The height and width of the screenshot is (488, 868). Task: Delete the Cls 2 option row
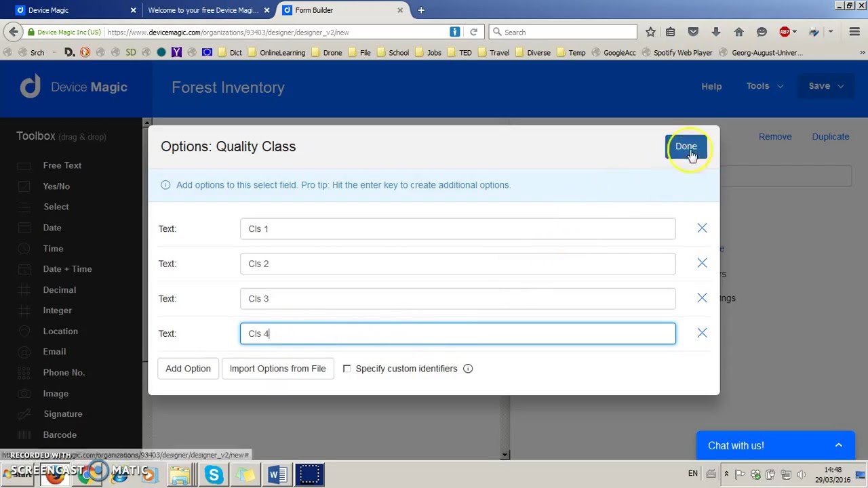[x=702, y=263]
